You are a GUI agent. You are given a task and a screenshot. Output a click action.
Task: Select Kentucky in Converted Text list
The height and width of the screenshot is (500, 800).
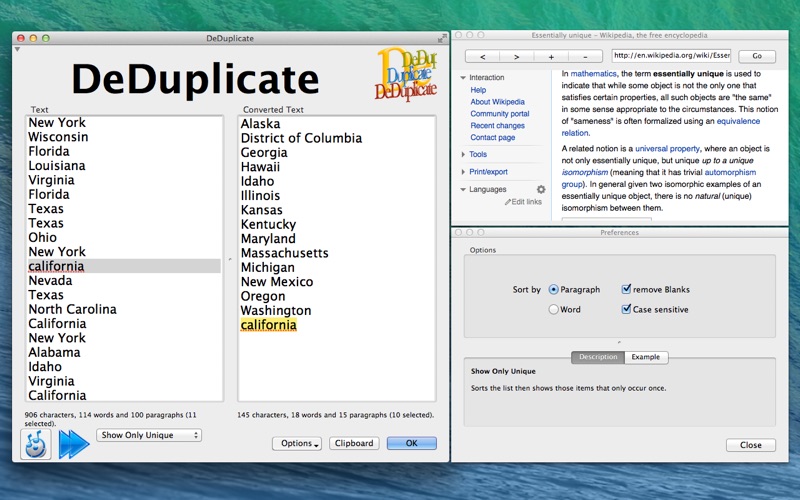click(x=268, y=224)
